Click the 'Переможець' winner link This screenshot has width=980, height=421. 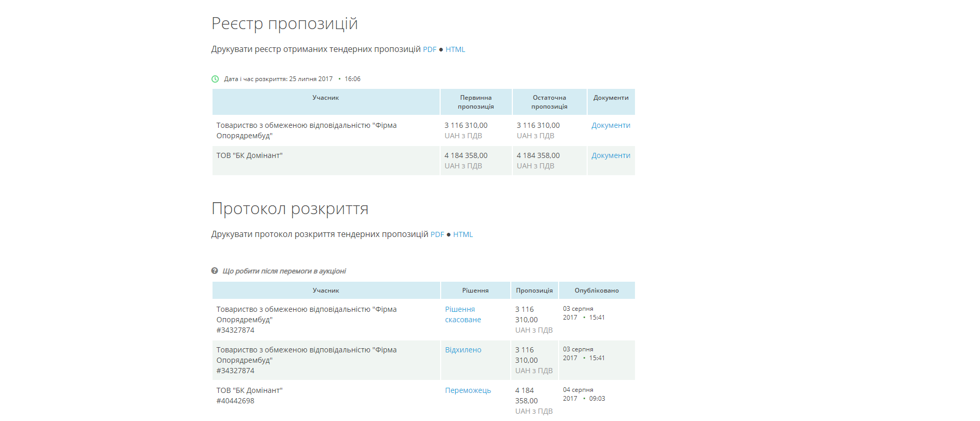468,390
